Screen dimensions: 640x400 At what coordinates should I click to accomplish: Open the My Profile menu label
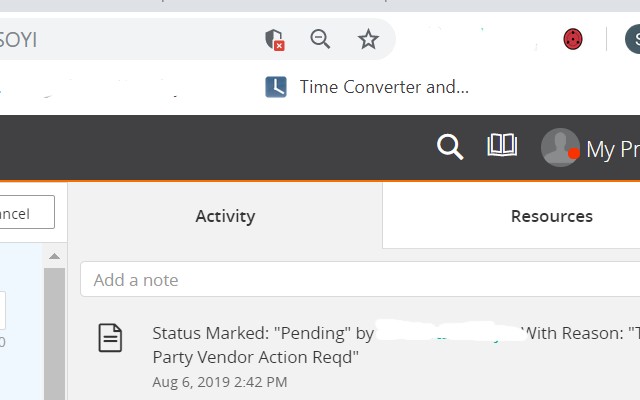[x=612, y=149]
